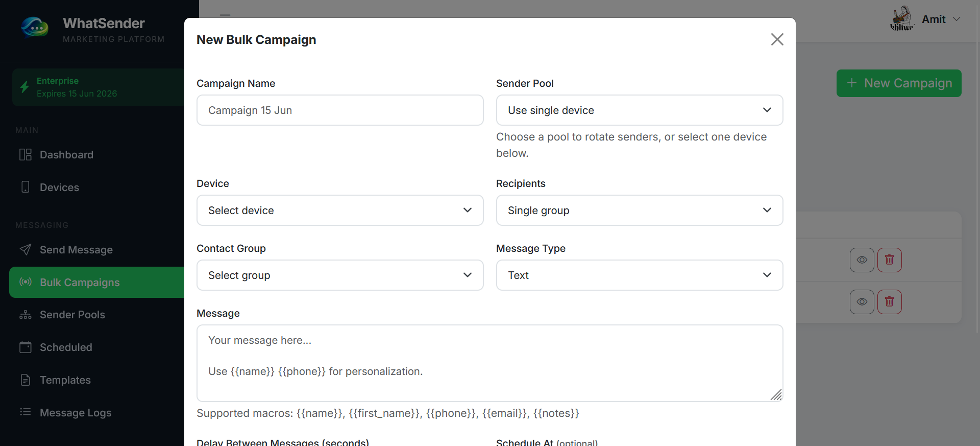Click the Devices phone icon
The width and height of the screenshot is (980, 446).
pos(26,187)
